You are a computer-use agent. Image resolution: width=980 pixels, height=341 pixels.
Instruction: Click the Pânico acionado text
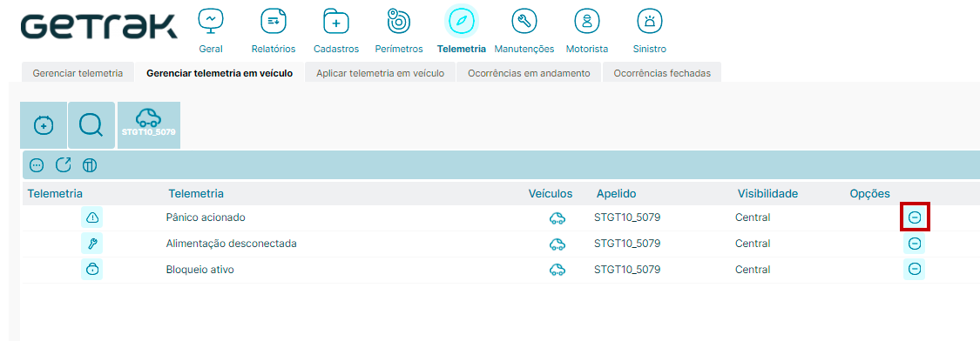pyautogui.click(x=206, y=217)
